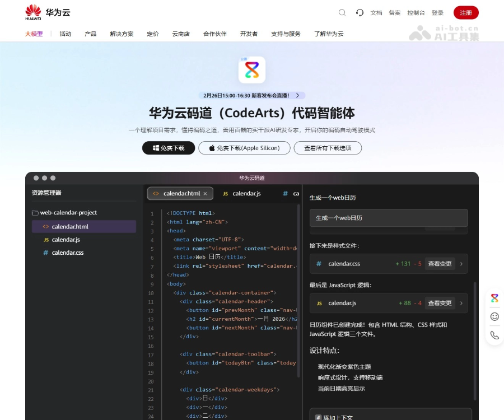
Task: Click 查看变更 for calendar.css
Action: (x=440, y=264)
